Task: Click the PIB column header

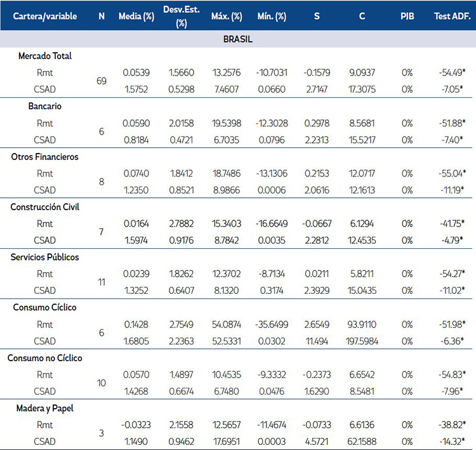Action: pos(407,17)
